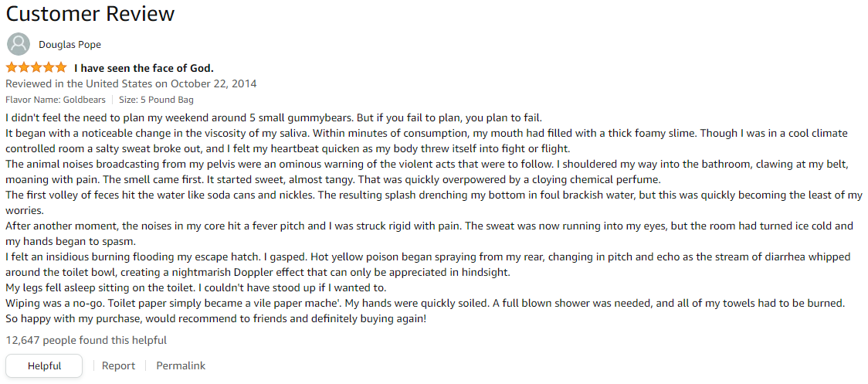Click the fifth orange rating star

[60, 68]
